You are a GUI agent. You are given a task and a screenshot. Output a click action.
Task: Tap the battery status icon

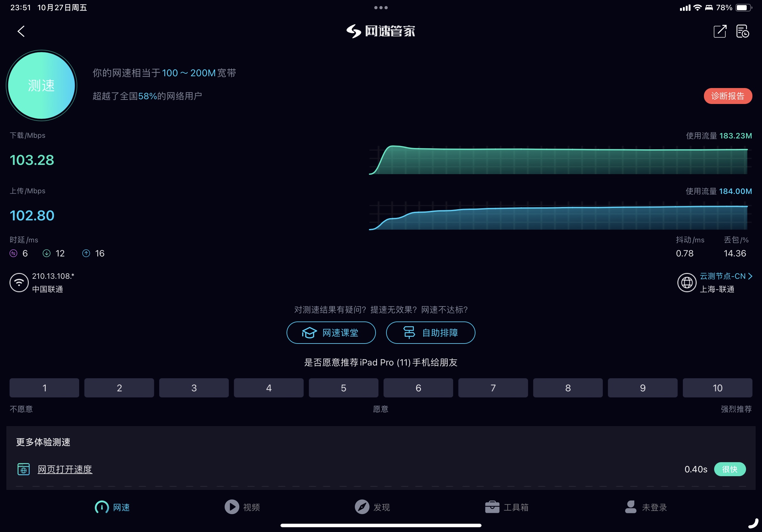click(x=744, y=8)
